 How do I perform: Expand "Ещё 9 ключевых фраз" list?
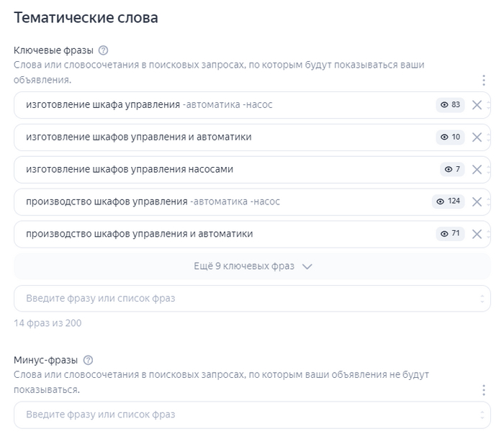point(252,266)
